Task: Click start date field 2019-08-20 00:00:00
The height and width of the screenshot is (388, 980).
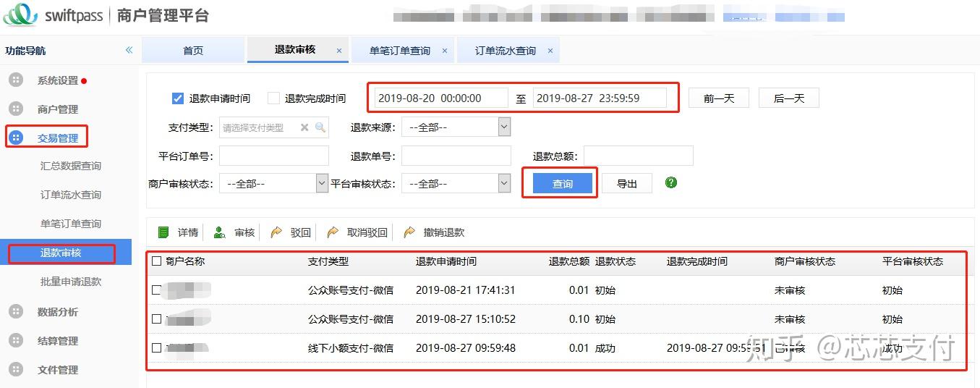Action: tap(441, 98)
